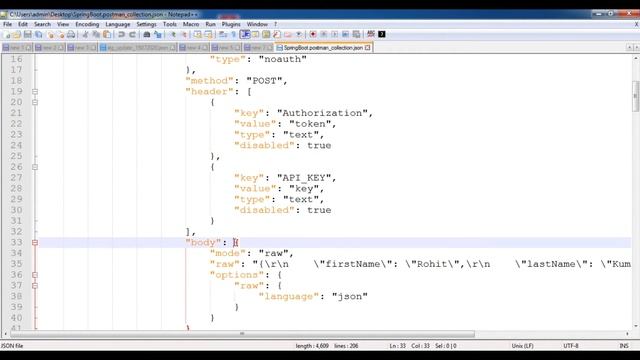Open the Function List toolbar icon
The width and height of the screenshot is (640, 360).
click(x=277, y=34)
